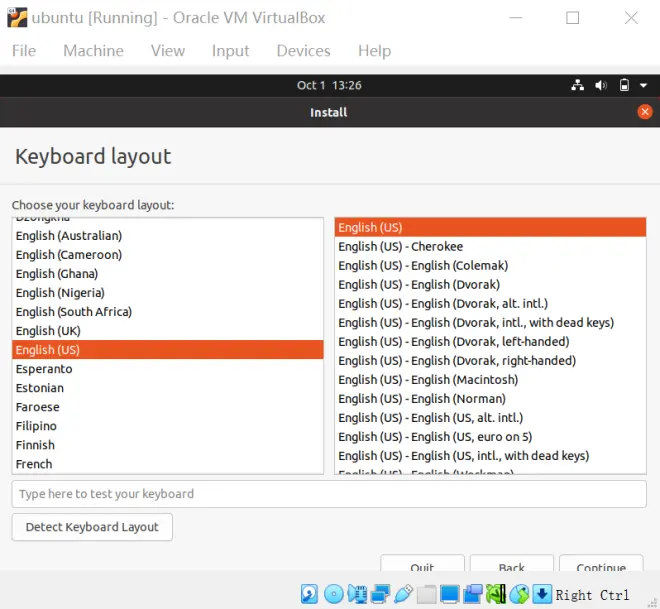Click the recording indicator icon
660x609 pixels.
coord(473,594)
